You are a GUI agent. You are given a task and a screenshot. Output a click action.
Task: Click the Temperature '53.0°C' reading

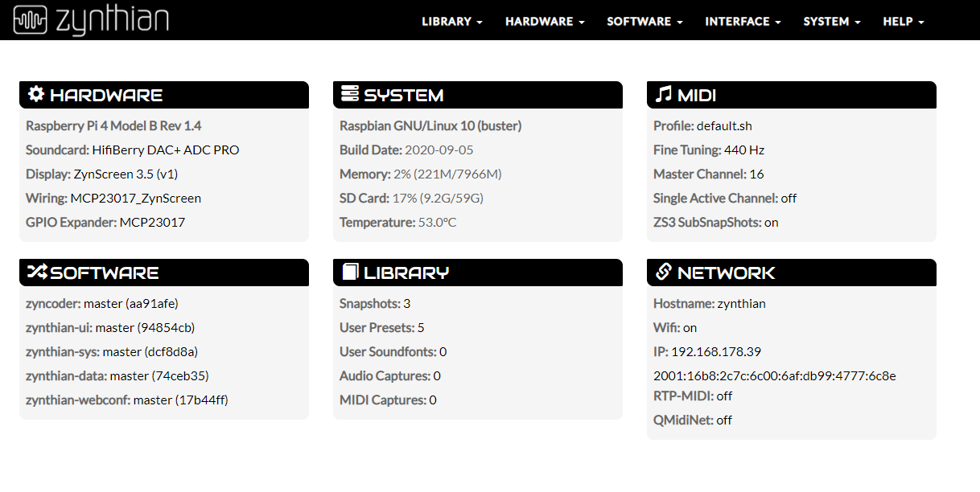(x=437, y=222)
